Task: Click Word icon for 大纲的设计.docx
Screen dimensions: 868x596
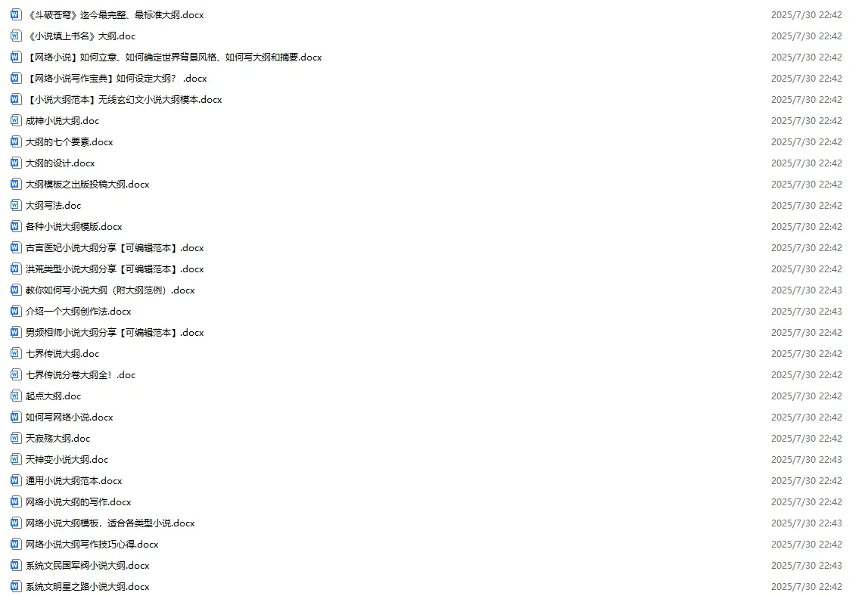Action: pos(15,163)
